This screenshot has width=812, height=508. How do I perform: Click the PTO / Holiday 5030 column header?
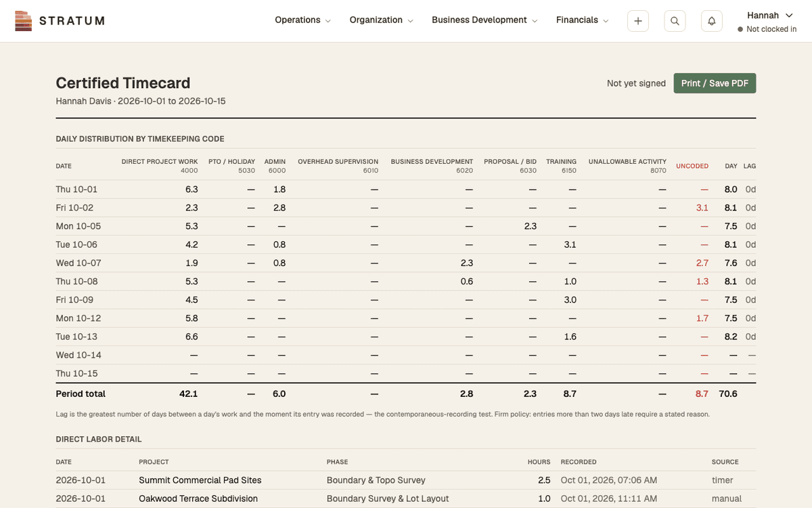coord(231,166)
